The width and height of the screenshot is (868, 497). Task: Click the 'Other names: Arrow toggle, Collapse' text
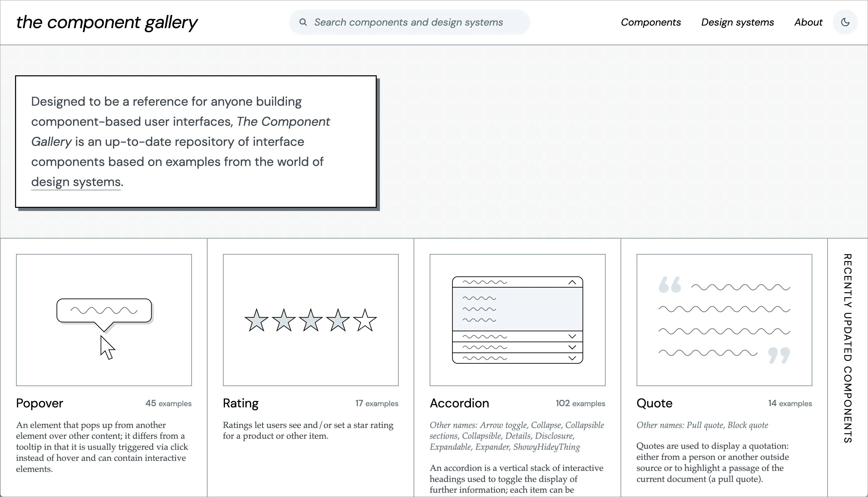pos(517,436)
